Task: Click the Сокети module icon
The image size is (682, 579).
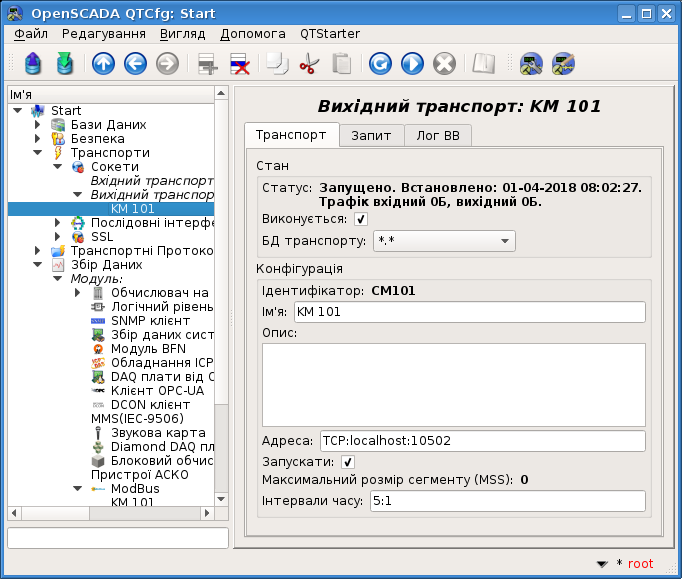Action: coord(78,167)
